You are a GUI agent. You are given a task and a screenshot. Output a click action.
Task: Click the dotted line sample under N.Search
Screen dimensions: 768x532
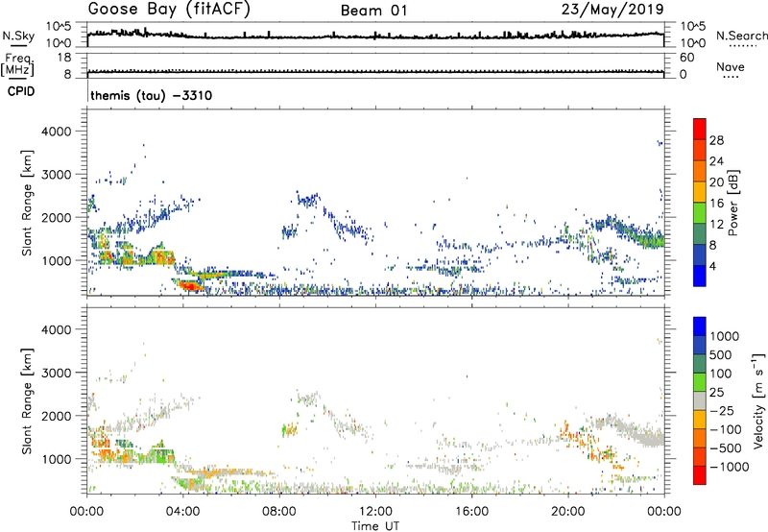point(742,45)
